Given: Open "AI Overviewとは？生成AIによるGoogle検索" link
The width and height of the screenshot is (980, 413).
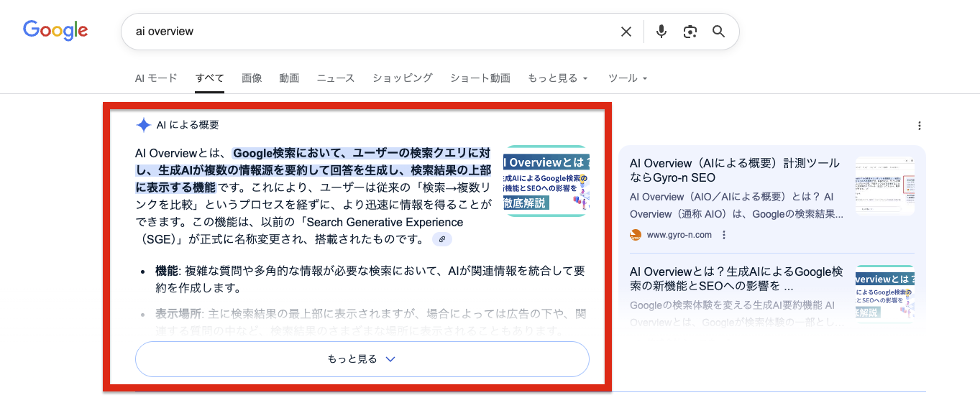Looking at the screenshot, I should (x=737, y=279).
